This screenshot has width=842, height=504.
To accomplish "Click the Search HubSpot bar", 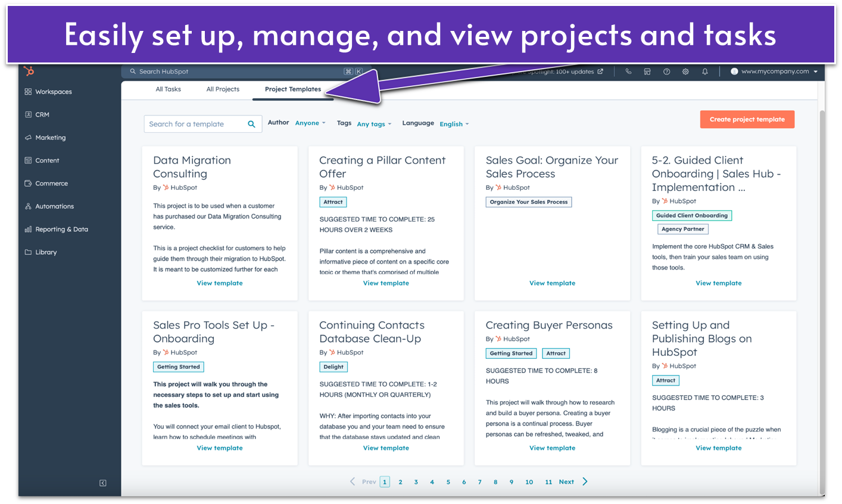I will (x=246, y=71).
